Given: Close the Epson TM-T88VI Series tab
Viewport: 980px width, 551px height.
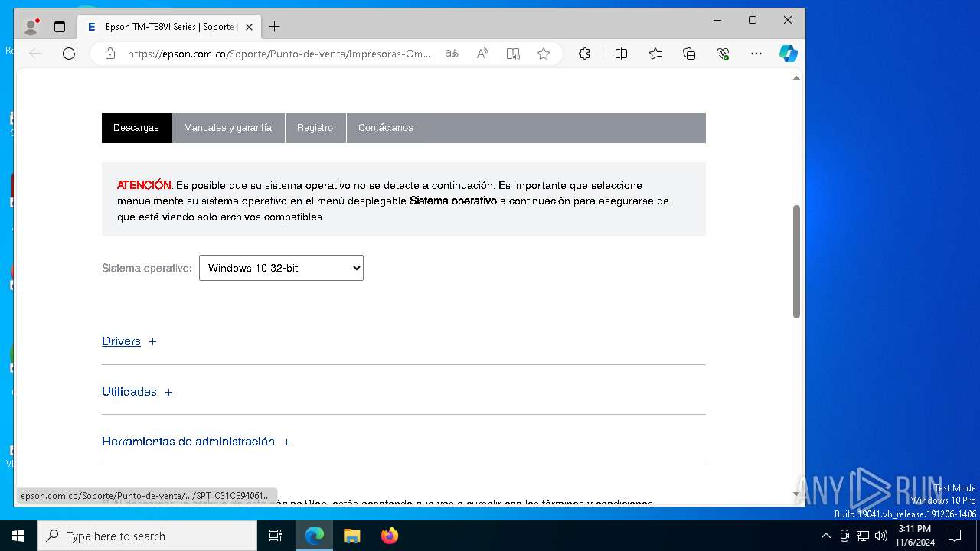Looking at the screenshot, I should click(x=249, y=27).
